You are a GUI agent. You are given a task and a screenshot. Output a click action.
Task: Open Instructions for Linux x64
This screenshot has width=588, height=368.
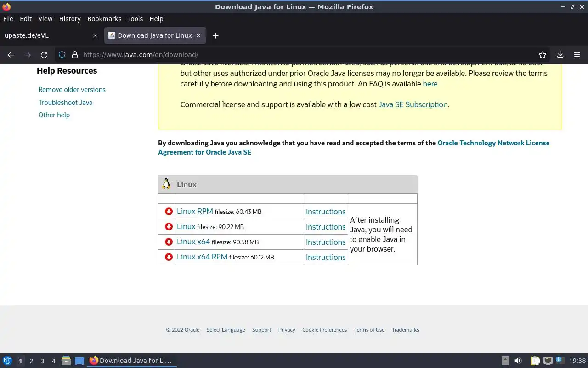[x=326, y=242]
